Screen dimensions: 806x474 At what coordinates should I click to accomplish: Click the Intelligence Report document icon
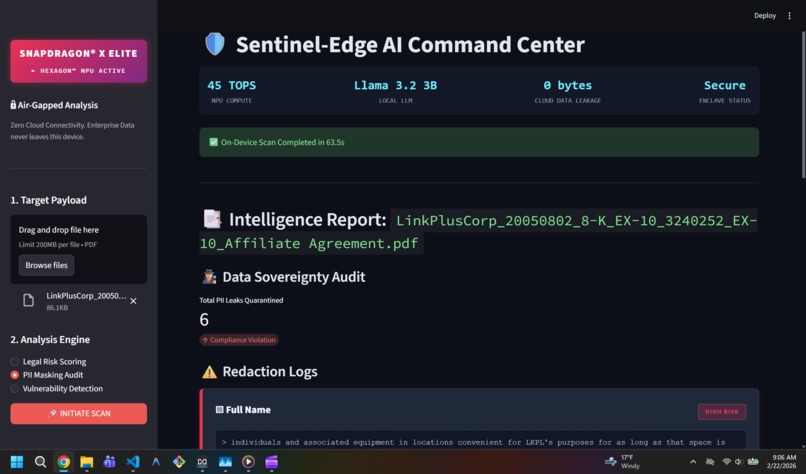[212, 219]
